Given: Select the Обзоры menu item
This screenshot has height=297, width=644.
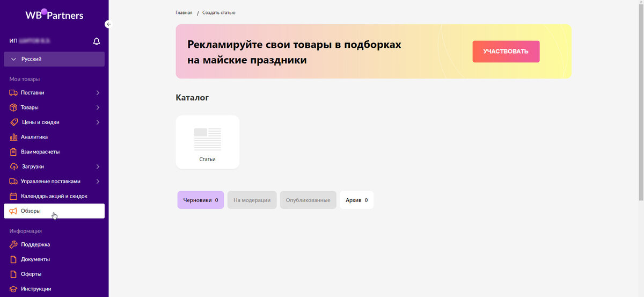Looking at the screenshot, I should [54, 211].
